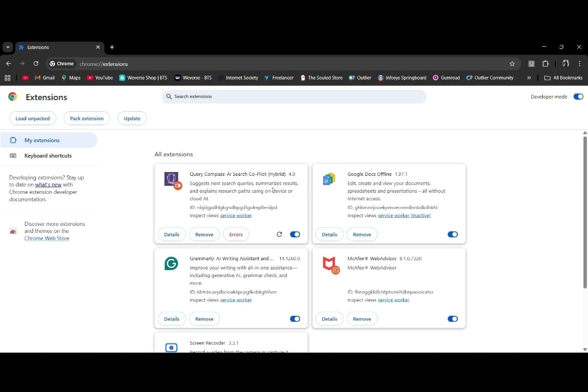Show hidden bookmarks with the double chevron

pos(529,78)
